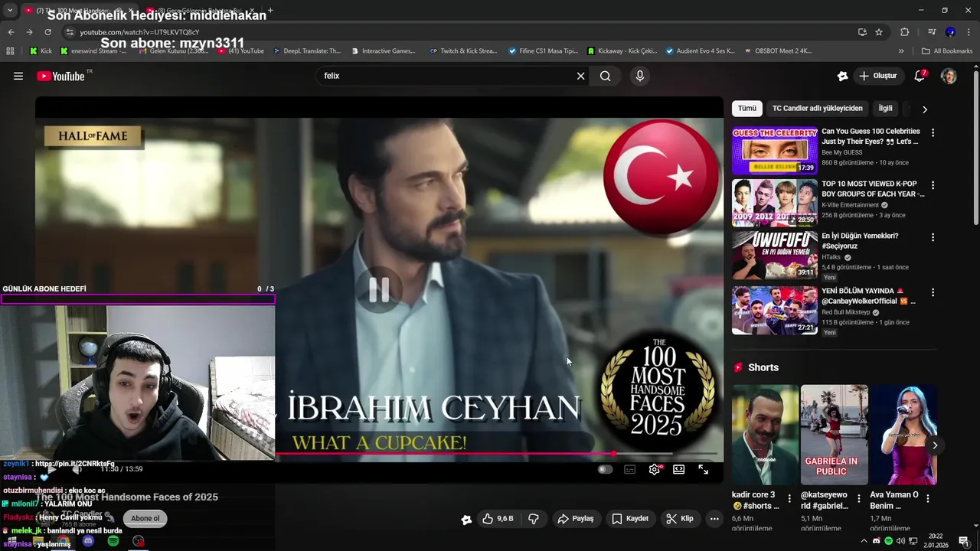
Task: Enter fullscreen in video player
Action: (703, 469)
